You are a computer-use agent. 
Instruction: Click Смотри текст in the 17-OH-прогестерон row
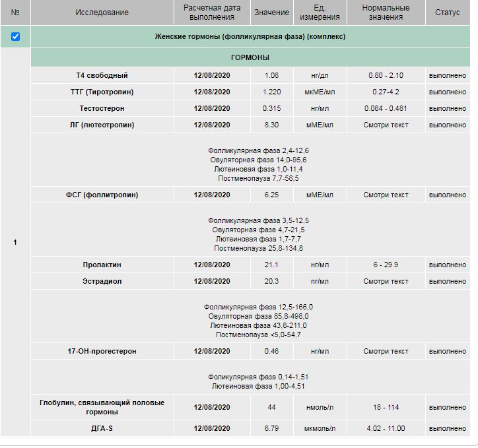pyautogui.click(x=386, y=351)
